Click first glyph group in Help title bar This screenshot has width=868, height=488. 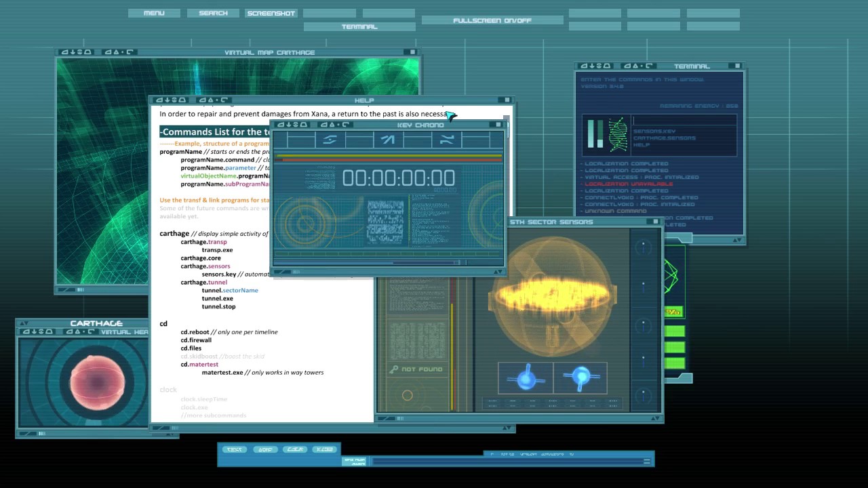[170, 100]
